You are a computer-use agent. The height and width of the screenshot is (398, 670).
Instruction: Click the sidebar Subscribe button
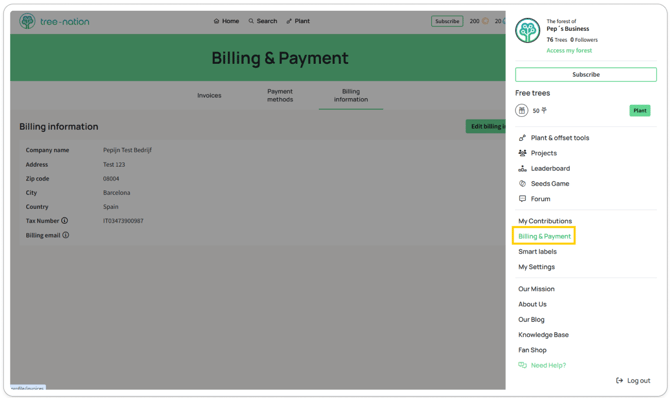pyautogui.click(x=586, y=74)
